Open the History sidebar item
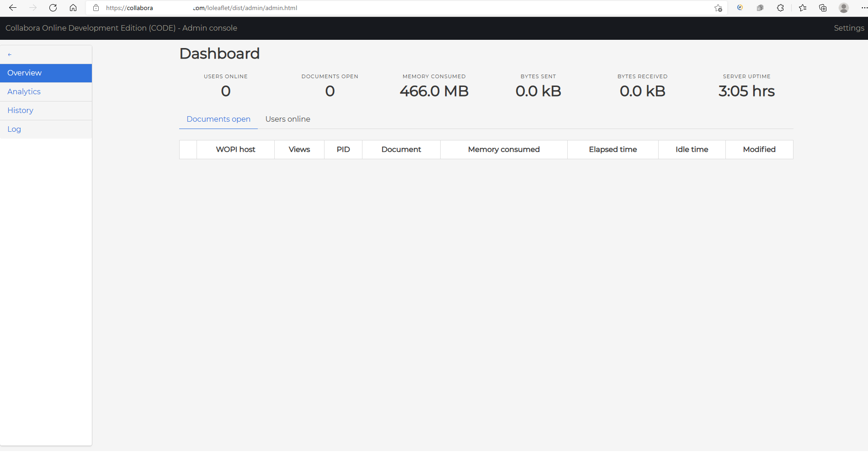Image resolution: width=868 pixels, height=452 pixels. pyautogui.click(x=46, y=111)
